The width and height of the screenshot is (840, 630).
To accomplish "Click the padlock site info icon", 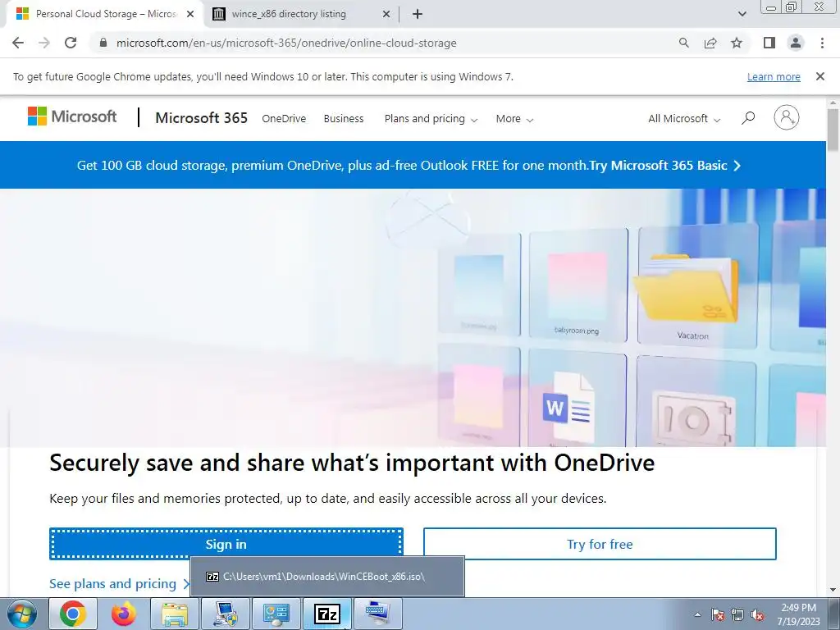I will pyautogui.click(x=103, y=43).
